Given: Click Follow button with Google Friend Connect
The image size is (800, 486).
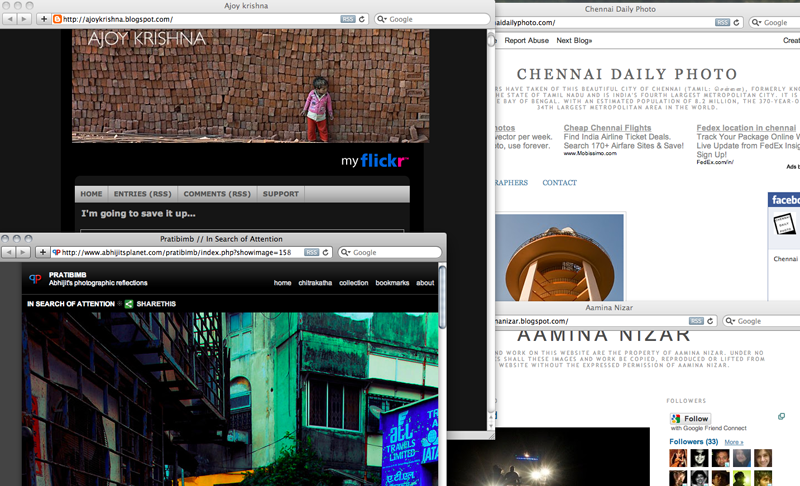Looking at the screenshot, I should 691,418.
